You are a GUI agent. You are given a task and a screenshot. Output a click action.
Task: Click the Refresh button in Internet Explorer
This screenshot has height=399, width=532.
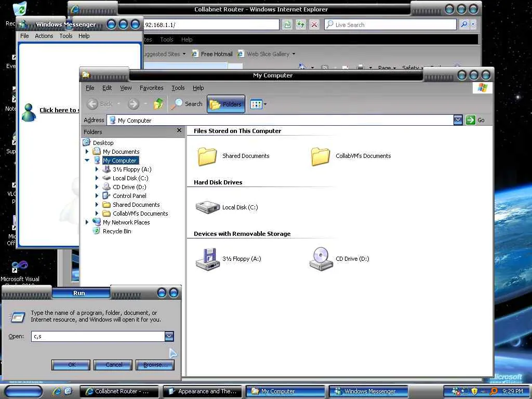point(301,24)
